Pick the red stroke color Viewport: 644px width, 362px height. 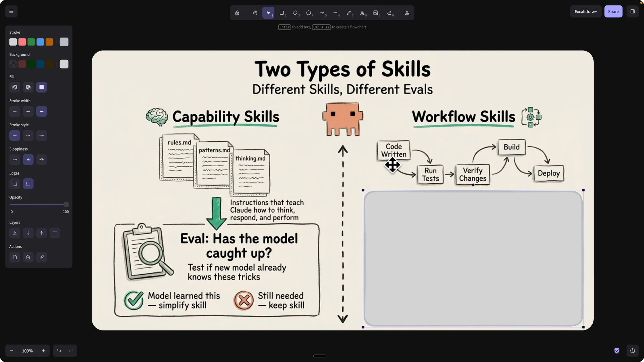tap(22, 42)
